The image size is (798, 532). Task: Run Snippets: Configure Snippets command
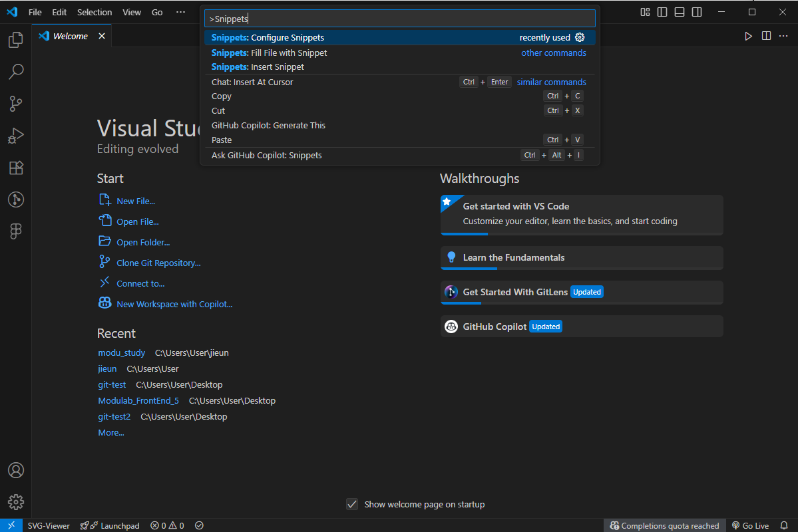coord(399,38)
